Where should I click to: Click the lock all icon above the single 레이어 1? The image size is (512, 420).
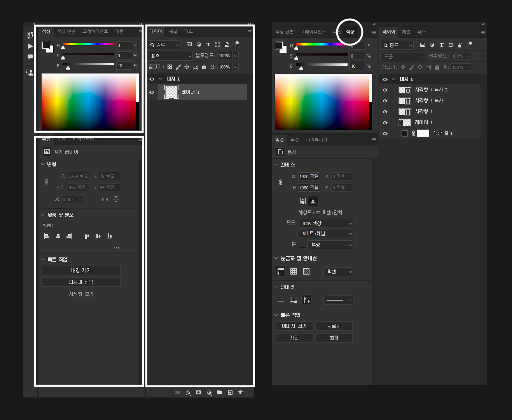[204, 67]
